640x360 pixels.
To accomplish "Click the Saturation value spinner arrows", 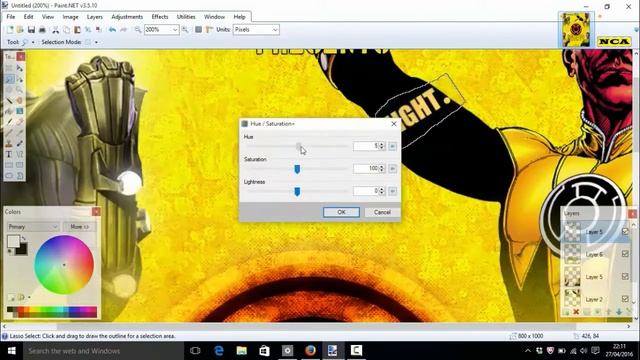I will (x=382, y=168).
